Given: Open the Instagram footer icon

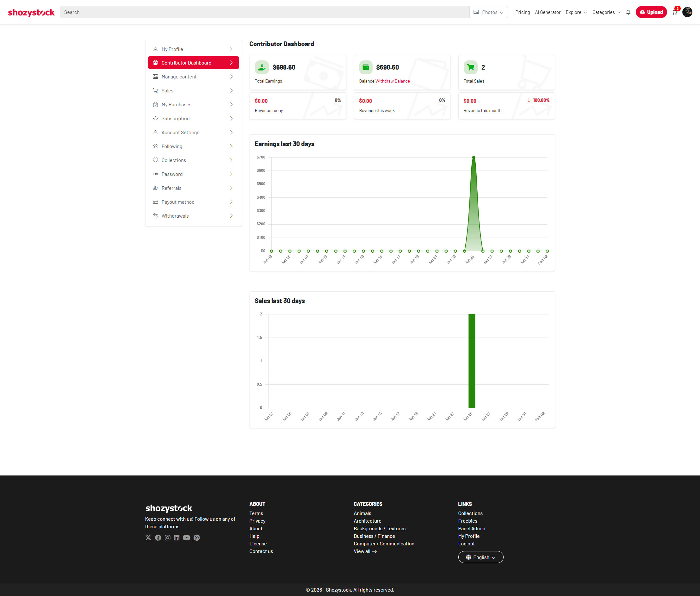Looking at the screenshot, I should pos(168,537).
